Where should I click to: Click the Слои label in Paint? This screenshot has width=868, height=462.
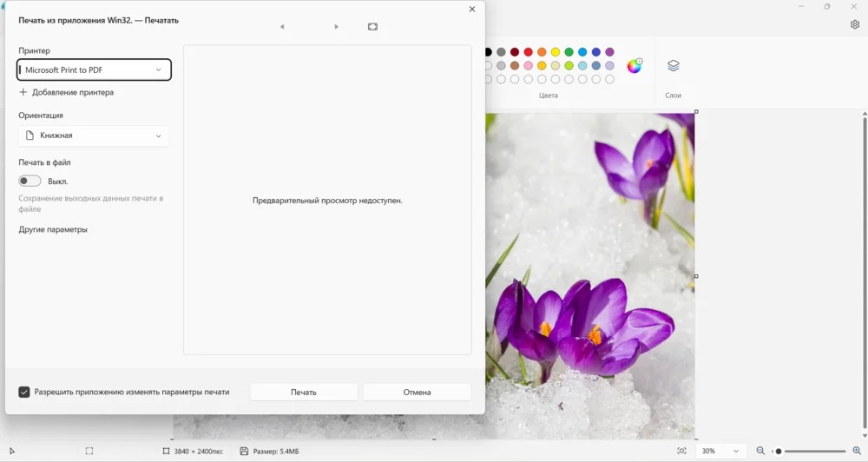point(674,96)
